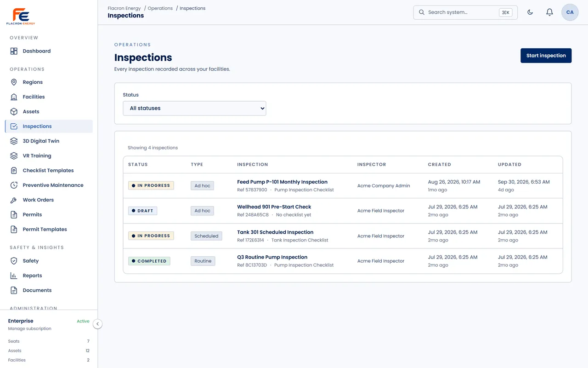Click the Safety shield icon

point(14,261)
